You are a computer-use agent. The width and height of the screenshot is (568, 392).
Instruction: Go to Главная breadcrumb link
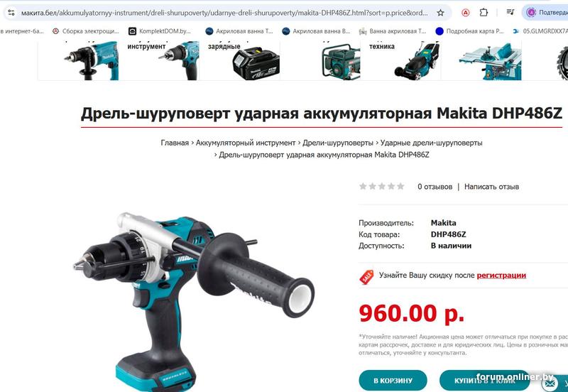tap(175, 143)
